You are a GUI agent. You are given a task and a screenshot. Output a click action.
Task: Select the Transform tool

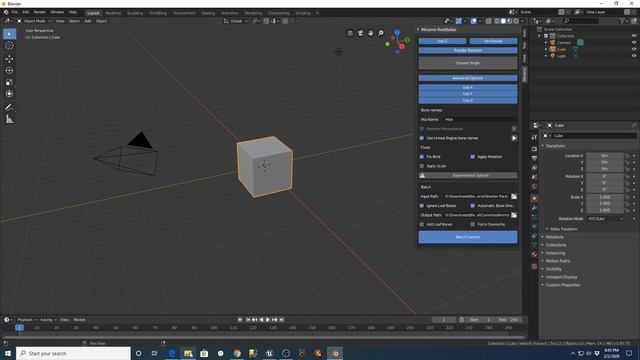9,94
